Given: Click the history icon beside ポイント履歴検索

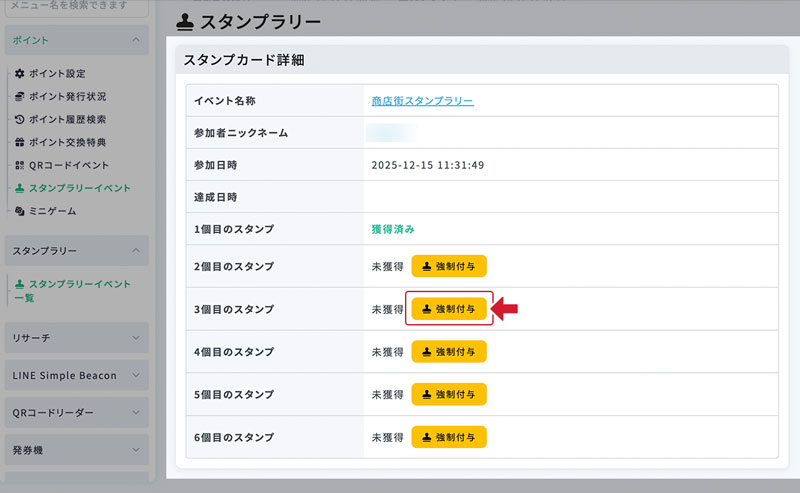Looking at the screenshot, I should (20, 120).
